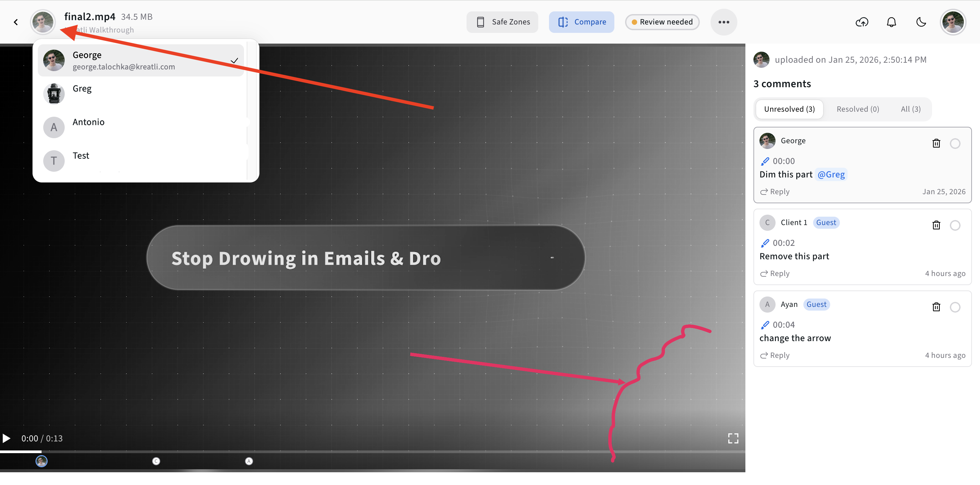This screenshot has width=980, height=485.
Task: Open the Review needed status dropdown
Action: coord(662,22)
